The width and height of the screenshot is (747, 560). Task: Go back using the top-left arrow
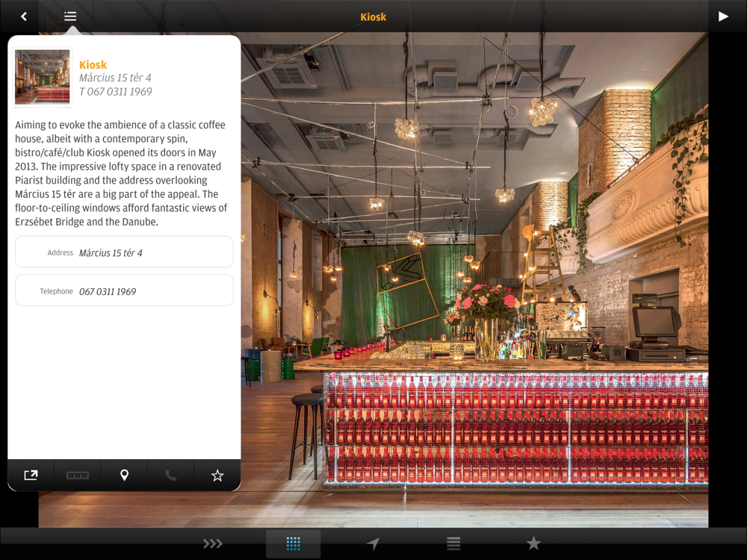tap(23, 16)
